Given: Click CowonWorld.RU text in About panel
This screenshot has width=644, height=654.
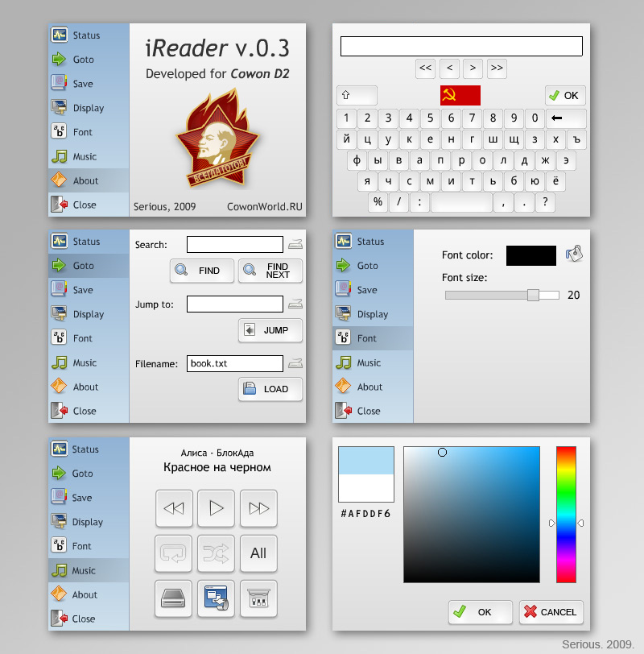Looking at the screenshot, I should (x=264, y=206).
